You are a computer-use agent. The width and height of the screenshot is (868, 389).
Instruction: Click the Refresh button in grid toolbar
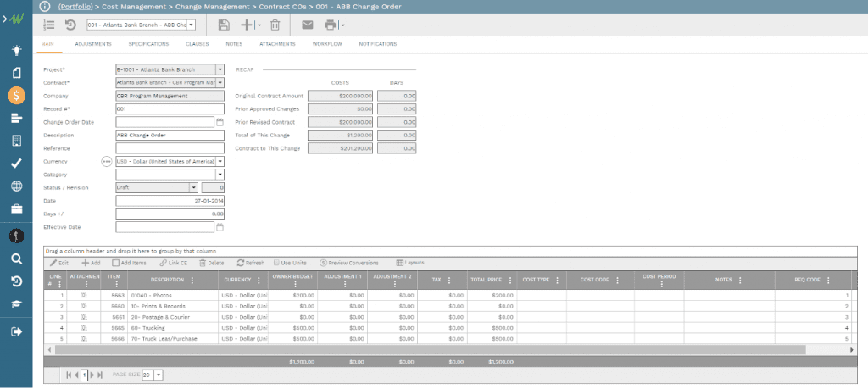[251, 263]
